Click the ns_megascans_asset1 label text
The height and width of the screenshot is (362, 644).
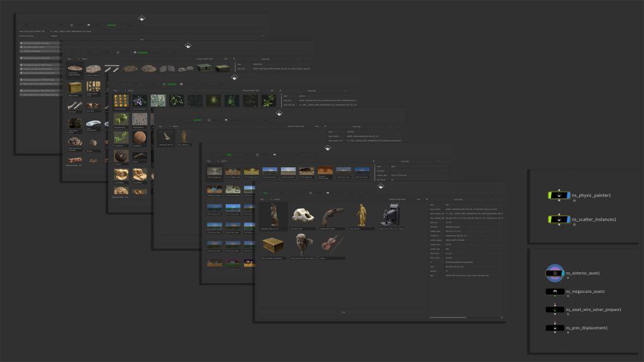pyautogui.click(x=586, y=292)
